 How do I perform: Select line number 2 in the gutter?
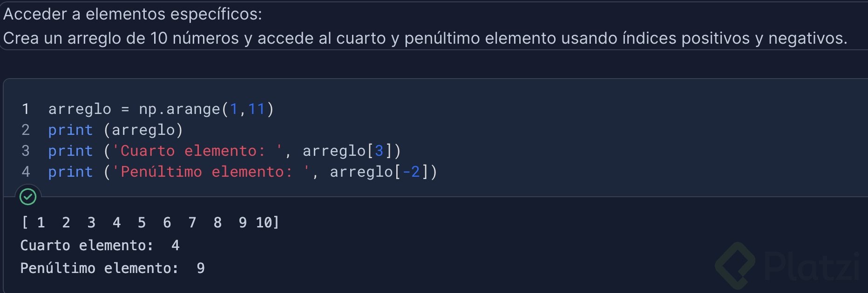(26, 130)
